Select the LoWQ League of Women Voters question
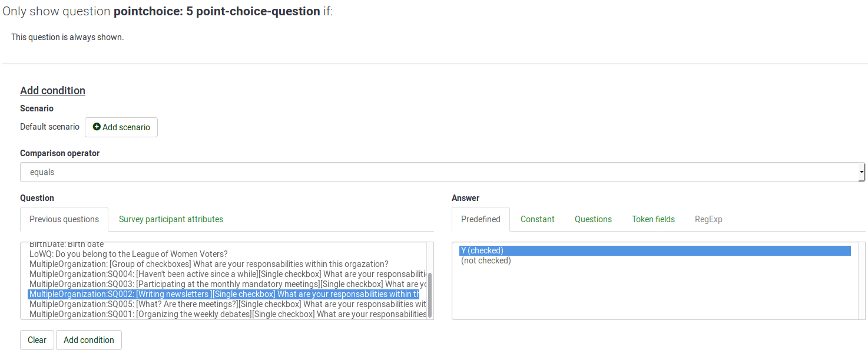The width and height of the screenshot is (868, 353). (x=128, y=254)
